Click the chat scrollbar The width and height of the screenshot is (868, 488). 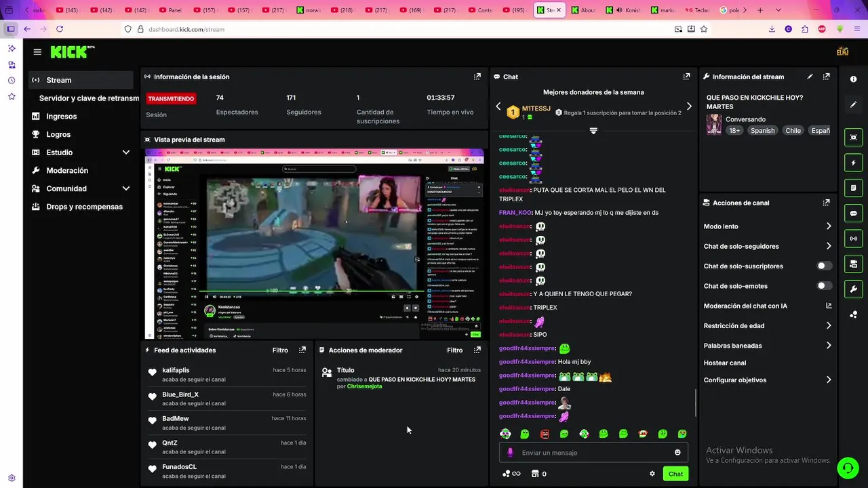[696, 403]
